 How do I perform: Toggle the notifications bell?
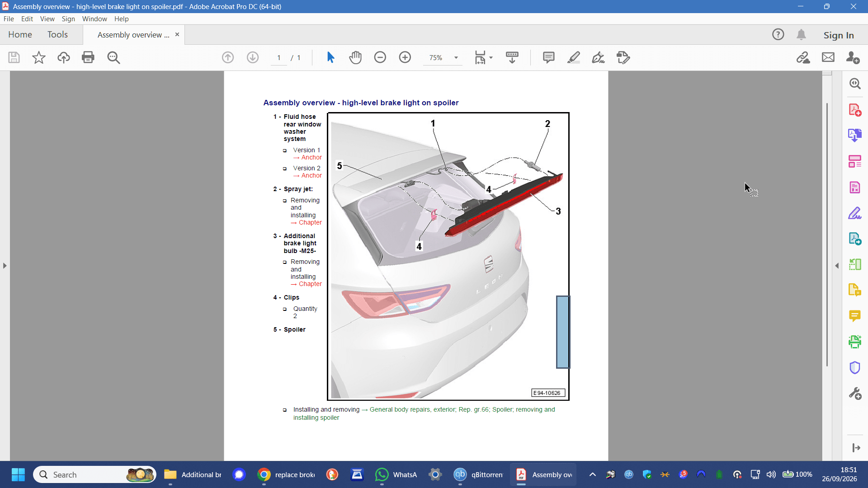[801, 35]
